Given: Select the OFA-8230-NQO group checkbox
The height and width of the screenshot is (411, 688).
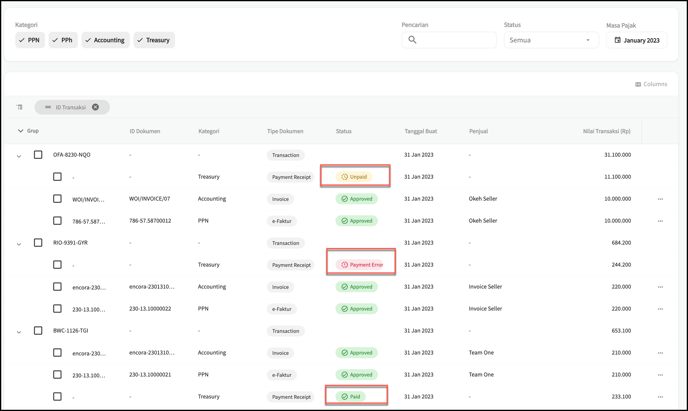Looking at the screenshot, I should pyautogui.click(x=38, y=155).
